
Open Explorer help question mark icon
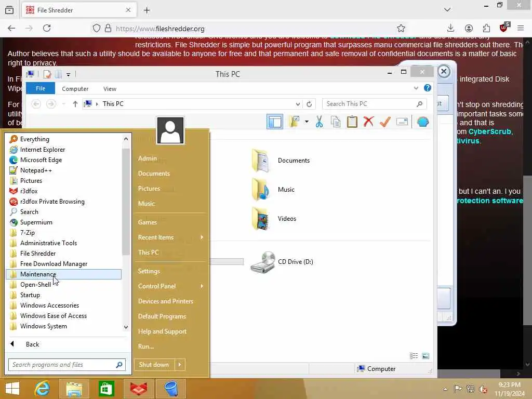coord(428,88)
